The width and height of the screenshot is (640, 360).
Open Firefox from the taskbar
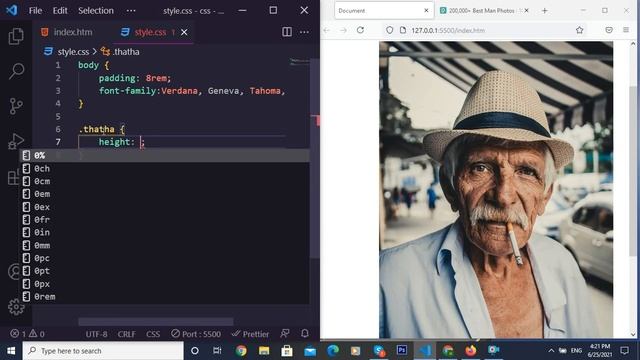click(471, 351)
